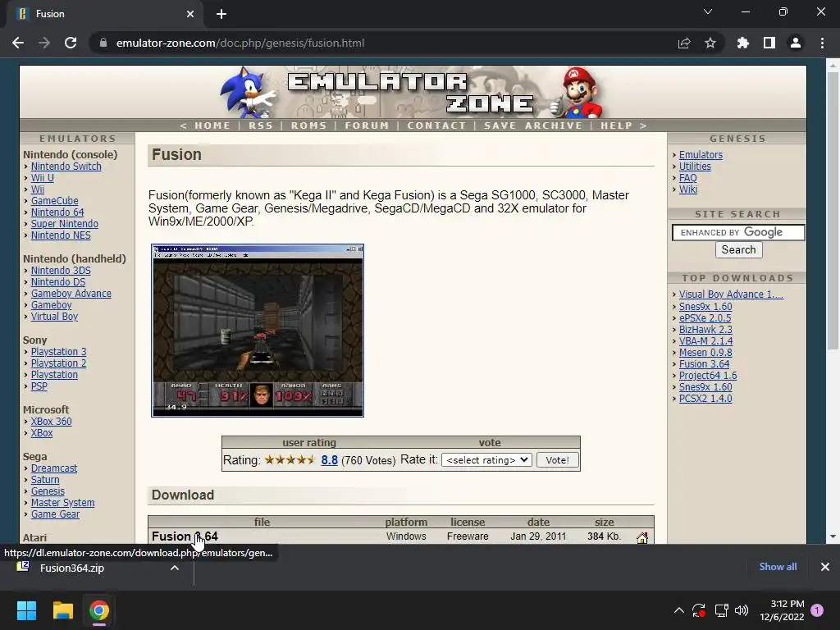View site information lock icon
Screen dimensions: 840x630
click(103, 43)
